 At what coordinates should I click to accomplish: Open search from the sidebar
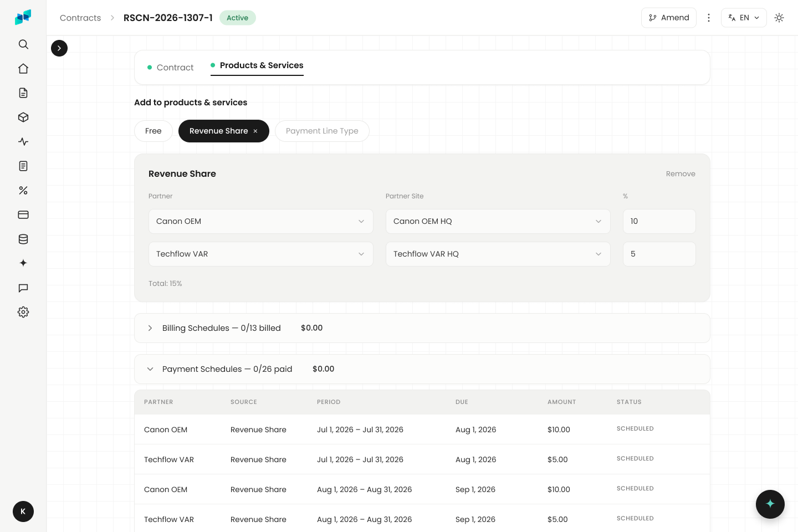pos(23,44)
